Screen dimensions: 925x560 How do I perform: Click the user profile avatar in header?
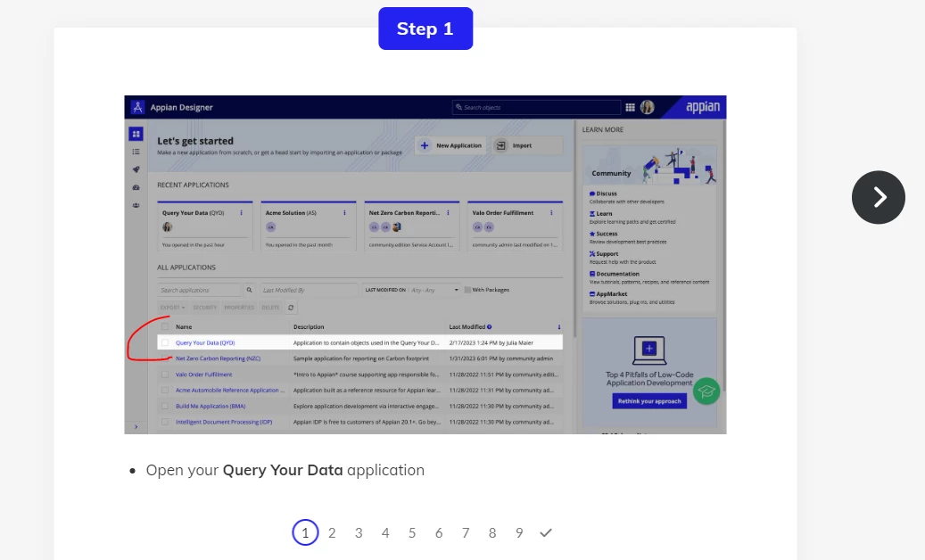648,107
